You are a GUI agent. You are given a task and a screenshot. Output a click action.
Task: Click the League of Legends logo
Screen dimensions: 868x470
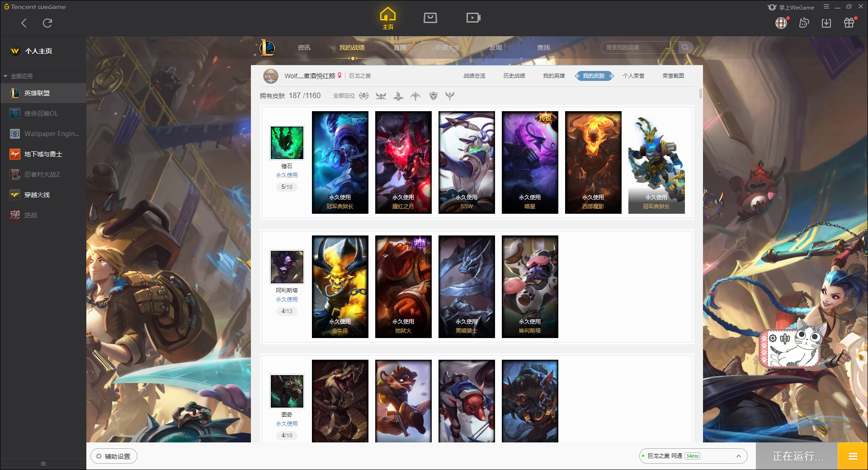pos(267,47)
